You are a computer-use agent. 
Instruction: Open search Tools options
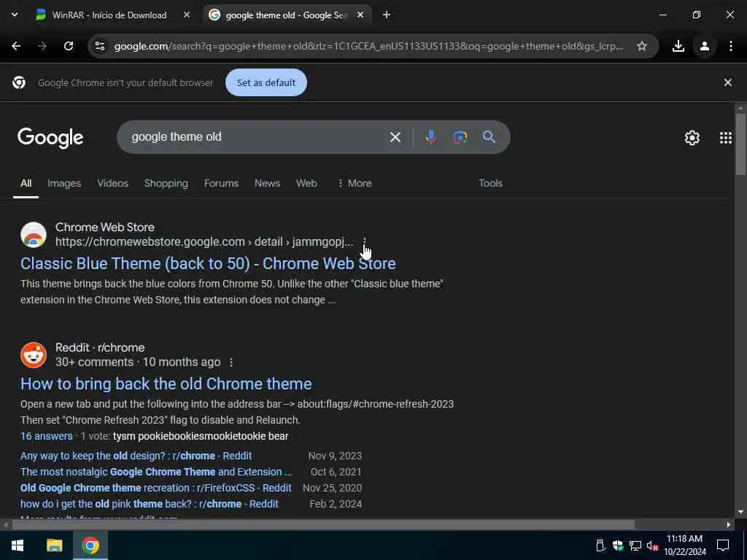pos(491,183)
